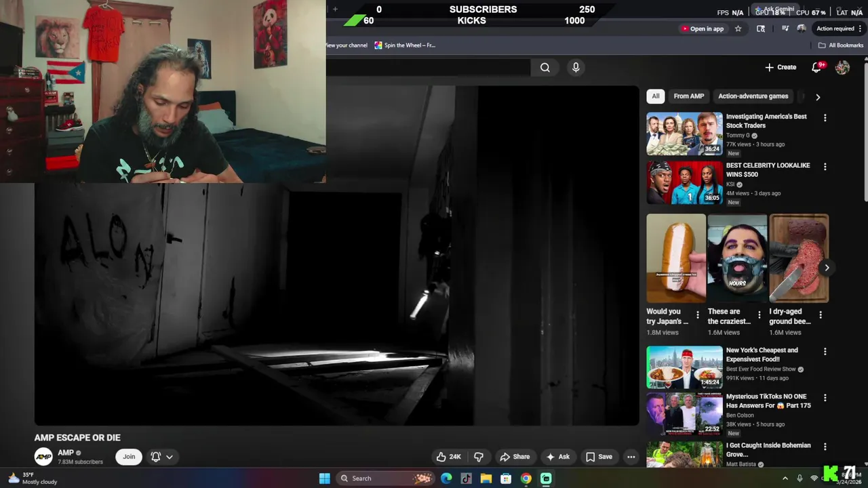Click the Windows taskbar Search box

pyautogui.click(x=385, y=479)
